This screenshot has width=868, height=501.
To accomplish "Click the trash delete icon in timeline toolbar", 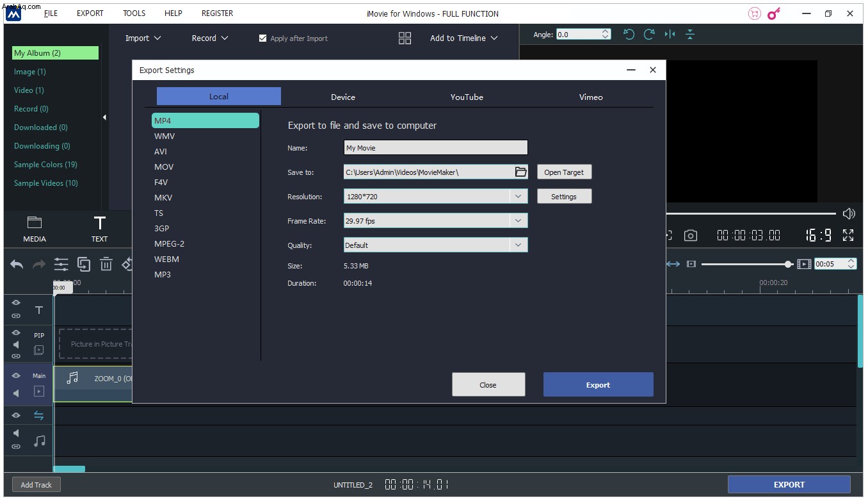I will [106, 264].
